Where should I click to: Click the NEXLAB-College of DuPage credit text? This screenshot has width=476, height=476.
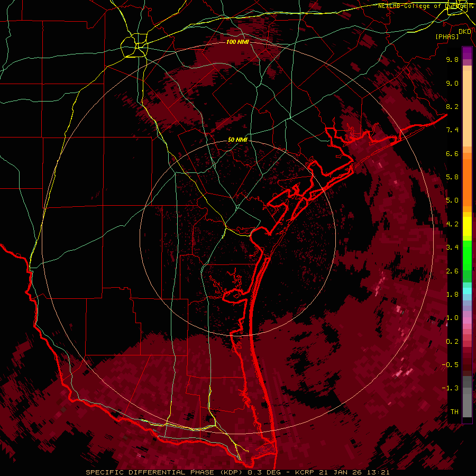[x=425, y=6]
